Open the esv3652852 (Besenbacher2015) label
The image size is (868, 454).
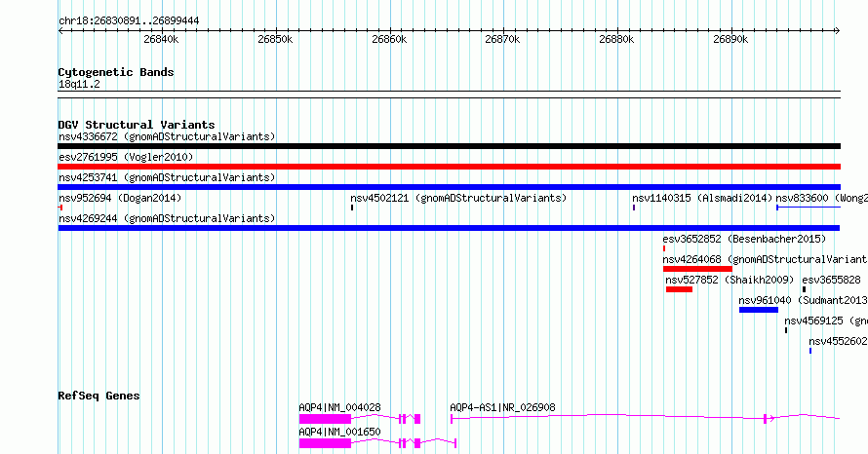pyautogui.click(x=744, y=239)
